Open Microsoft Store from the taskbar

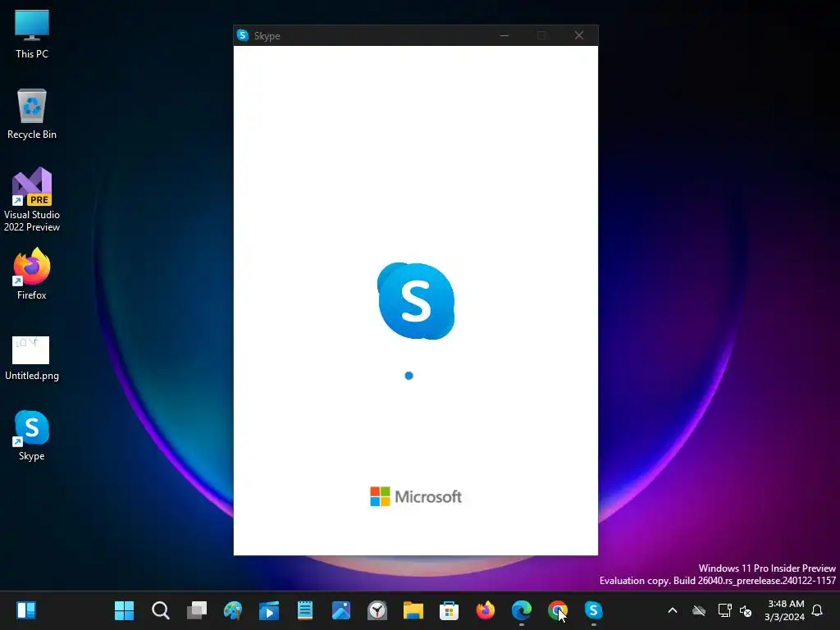click(x=449, y=610)
